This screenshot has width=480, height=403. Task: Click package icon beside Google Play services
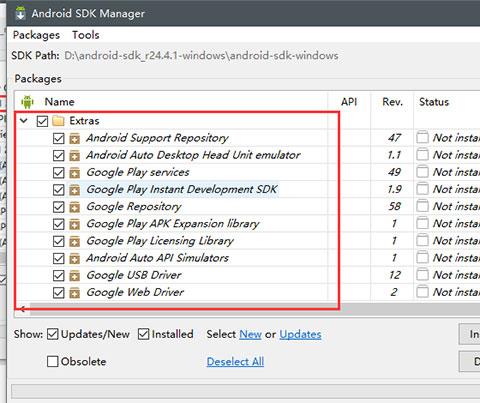[75, 172]
